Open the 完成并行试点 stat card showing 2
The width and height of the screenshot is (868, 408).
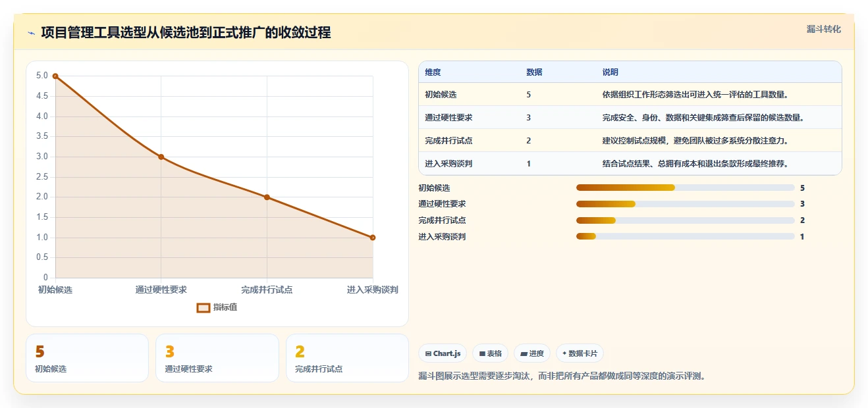coord(348,358)
